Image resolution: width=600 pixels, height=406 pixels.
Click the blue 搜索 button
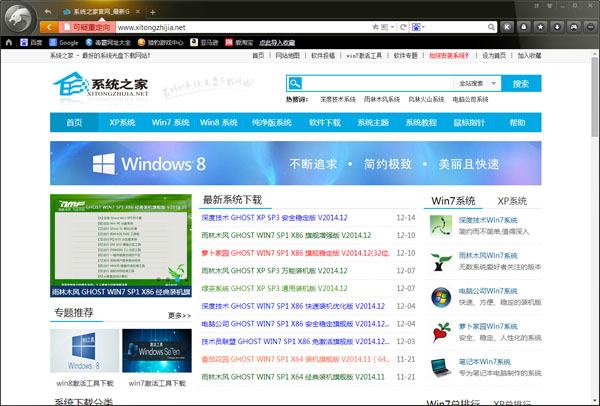tap(521, 83)
